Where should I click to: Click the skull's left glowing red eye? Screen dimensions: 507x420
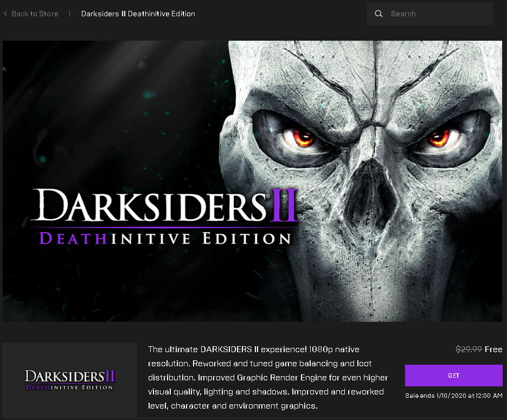(305, 138)
